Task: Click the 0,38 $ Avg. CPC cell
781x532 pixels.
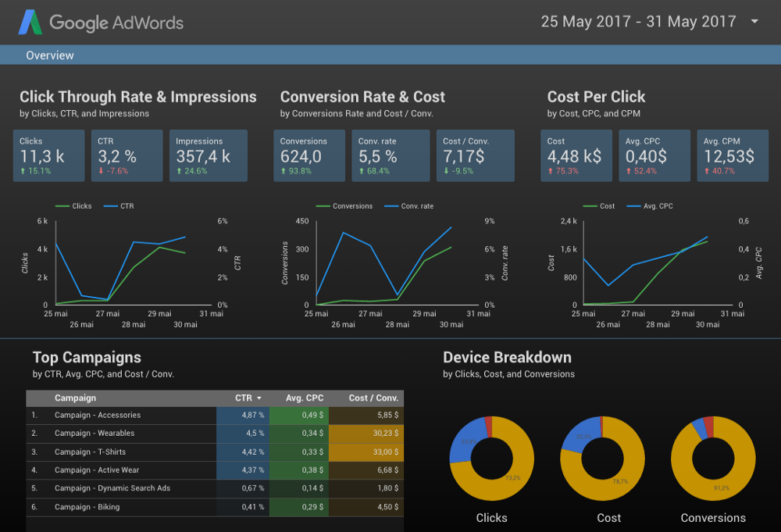Action: (x=299, y=470)
